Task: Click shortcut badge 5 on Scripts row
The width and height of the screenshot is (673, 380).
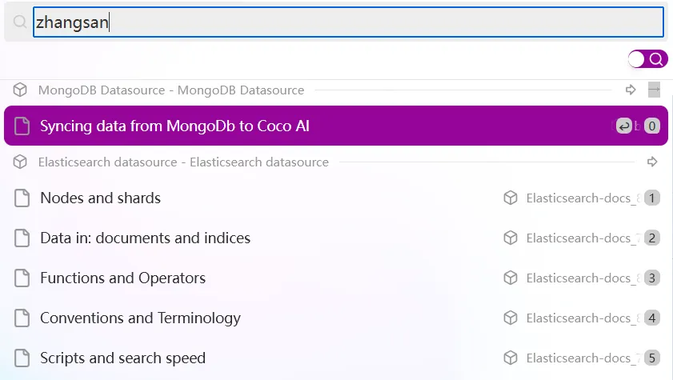Action: click(x=652, y=358)
